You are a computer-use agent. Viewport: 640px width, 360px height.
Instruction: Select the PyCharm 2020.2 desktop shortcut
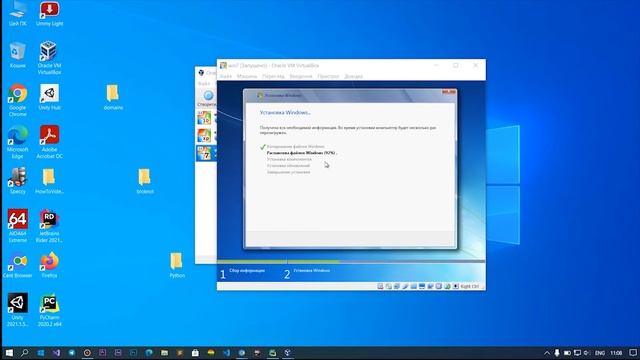point(49,309)
